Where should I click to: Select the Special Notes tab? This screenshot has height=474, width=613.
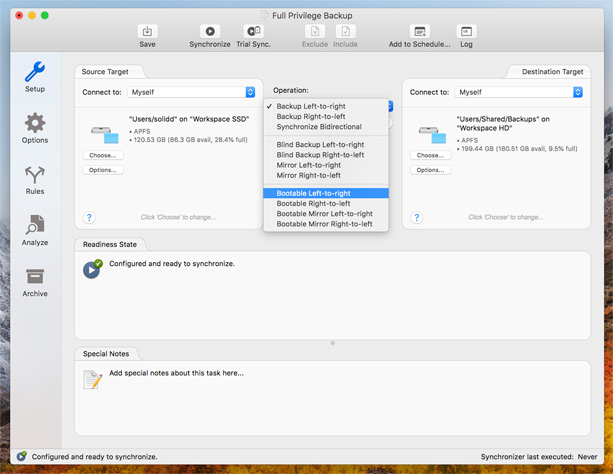click(106, 354)
